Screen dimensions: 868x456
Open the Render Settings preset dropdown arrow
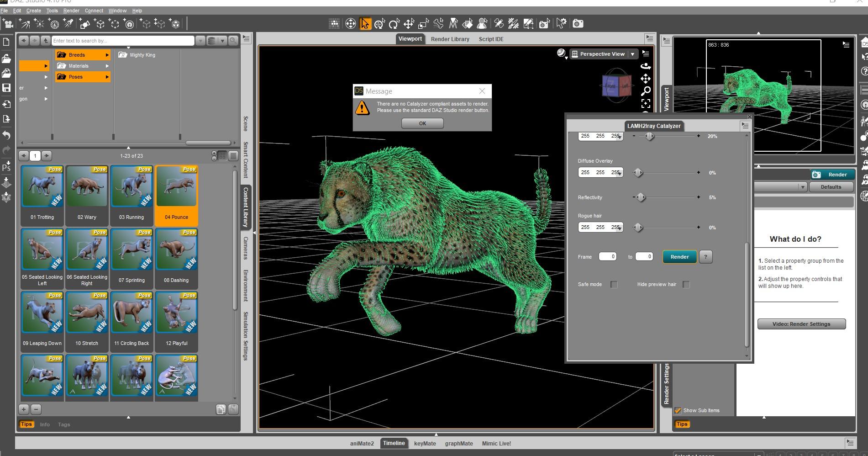802,187
